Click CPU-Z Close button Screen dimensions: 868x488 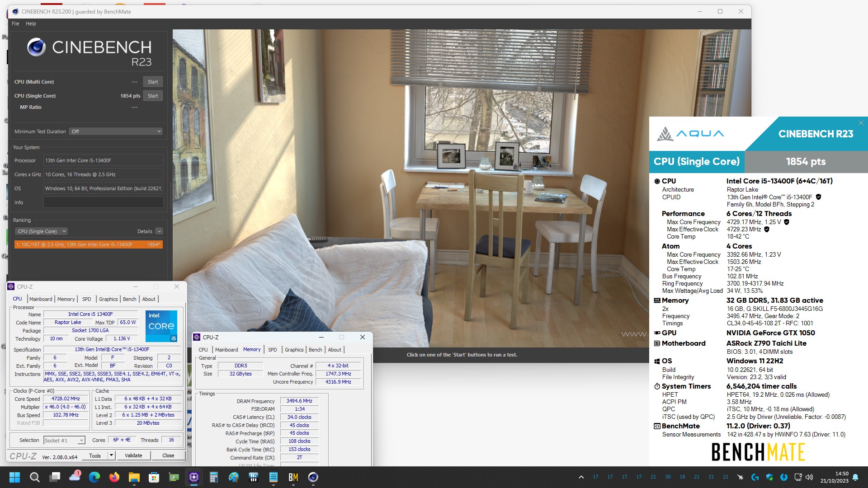[x=168, y=455]
